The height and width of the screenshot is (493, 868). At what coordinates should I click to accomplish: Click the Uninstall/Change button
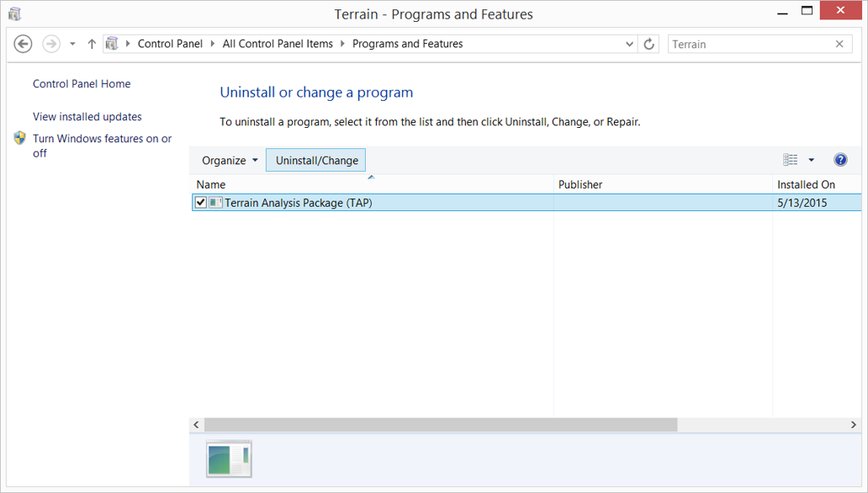point(316,161)
